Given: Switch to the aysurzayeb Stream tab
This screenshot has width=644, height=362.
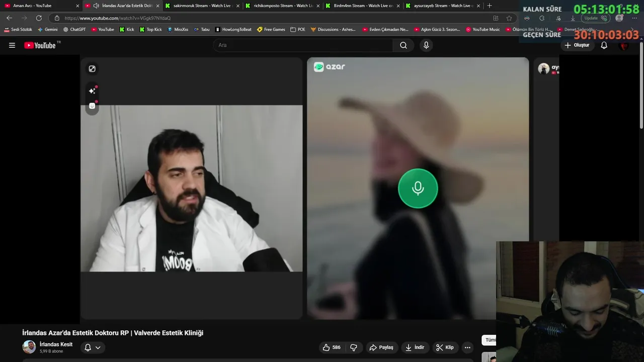Looking at the screenshot, I should tap(443, 6).
